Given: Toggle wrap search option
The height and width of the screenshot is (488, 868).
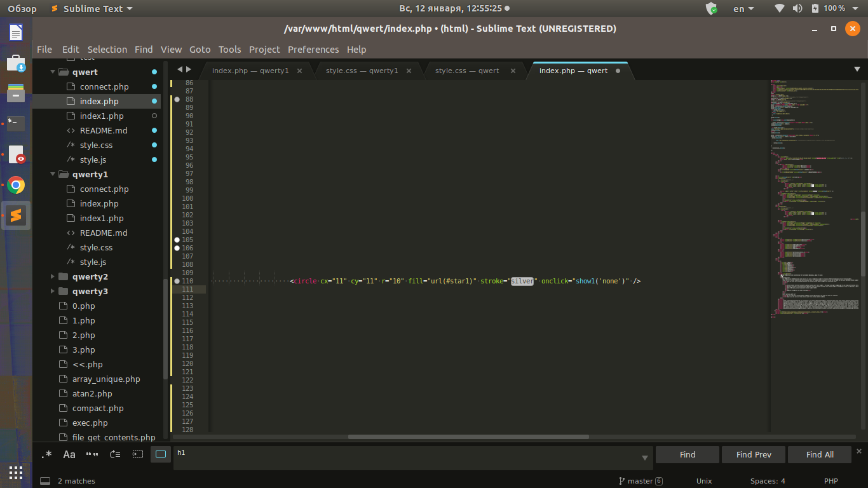Looking at the screenshot, I should [115, 454].
